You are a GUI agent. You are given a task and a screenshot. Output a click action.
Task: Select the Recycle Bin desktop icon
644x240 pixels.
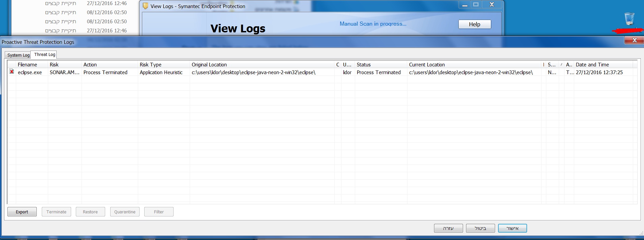629,19
